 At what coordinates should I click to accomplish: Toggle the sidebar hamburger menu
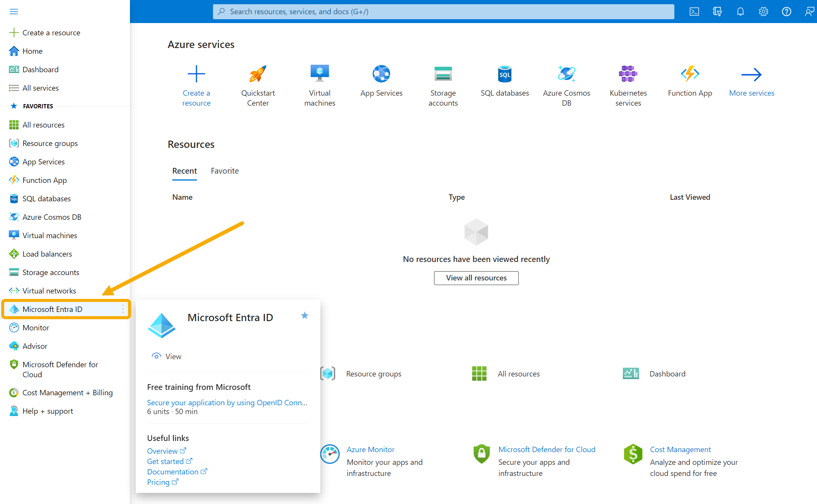click(x=14, y=12)
